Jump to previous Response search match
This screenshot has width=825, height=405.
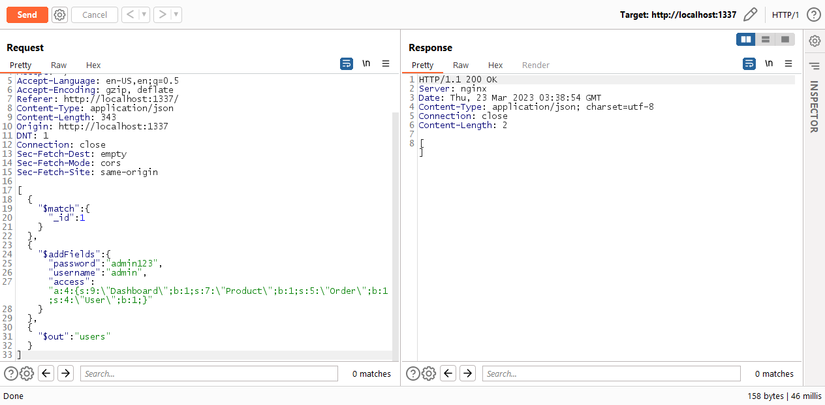point(449,374)
